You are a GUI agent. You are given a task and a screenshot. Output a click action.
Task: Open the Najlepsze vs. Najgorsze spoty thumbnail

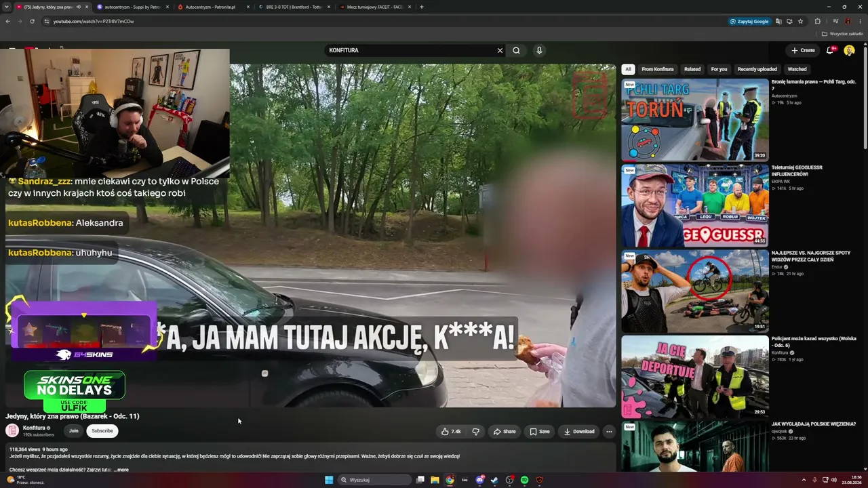[695, 291]
